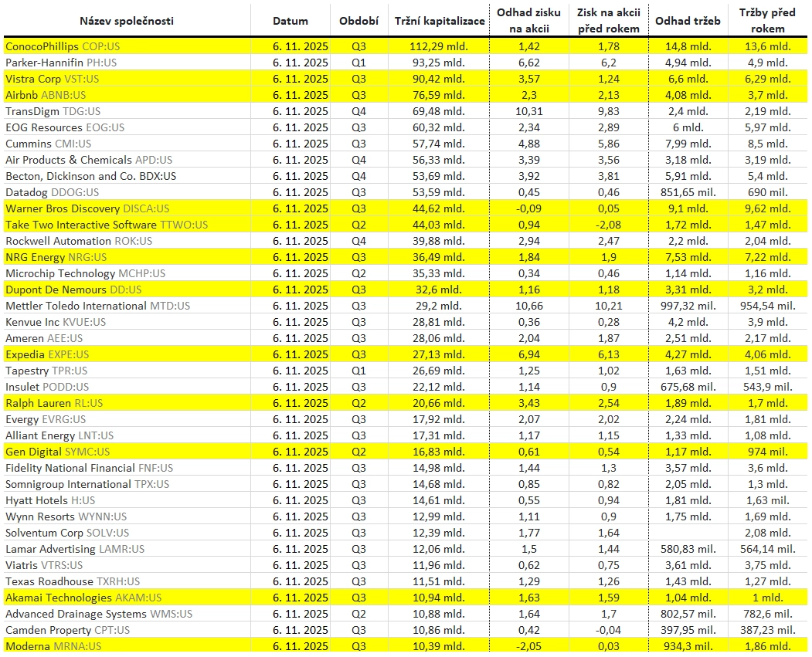Viewport: 812px width, 657px height.
Task: Click Hyatt Hotels H:US row name
Action: (50, 501)
